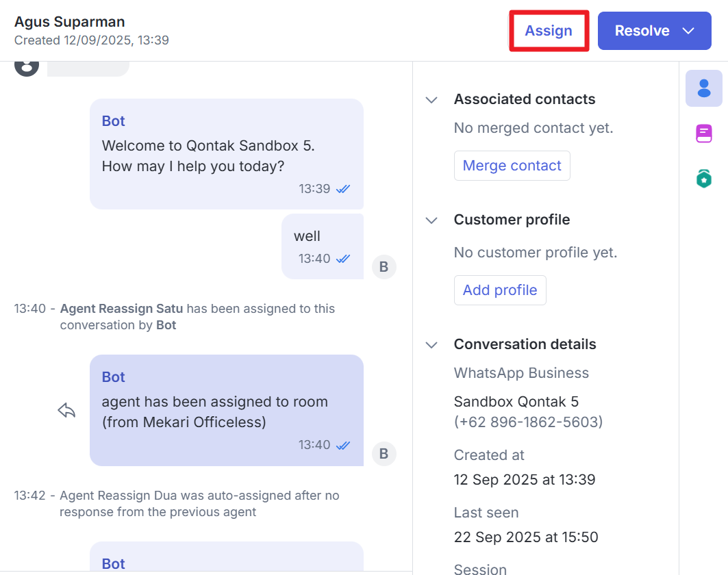Open the Resolve dropdown arrow

click(688, 31)
